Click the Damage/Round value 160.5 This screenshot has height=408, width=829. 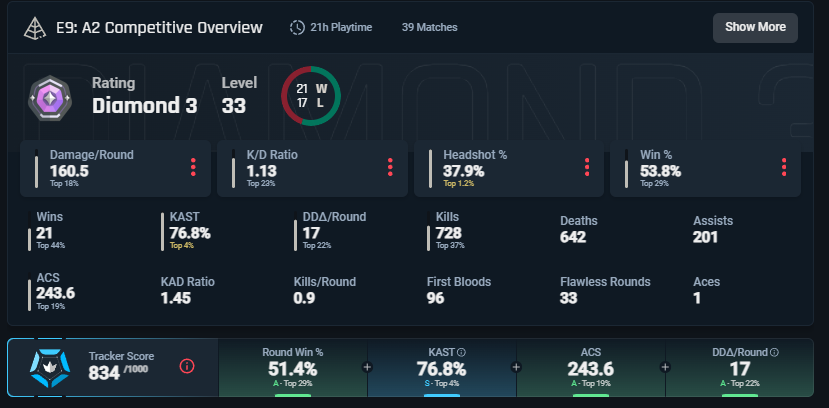pyautogui.click(x=69, y=171)
